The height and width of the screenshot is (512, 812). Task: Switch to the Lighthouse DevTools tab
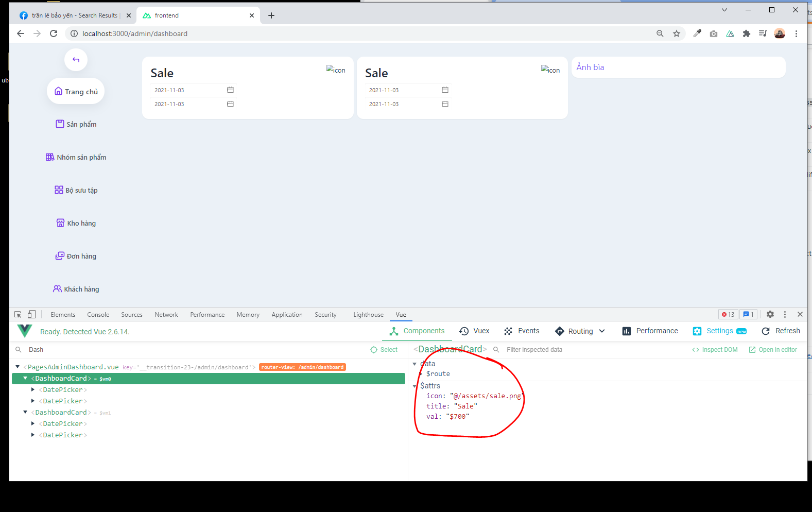[x=368, y=315]
